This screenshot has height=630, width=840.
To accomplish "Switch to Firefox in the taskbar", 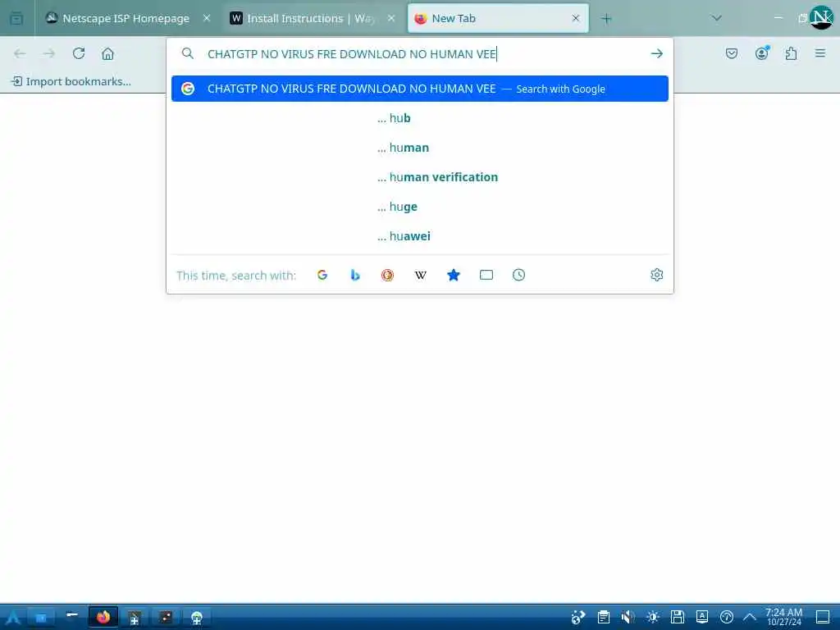I will click(x=103, y=618).
